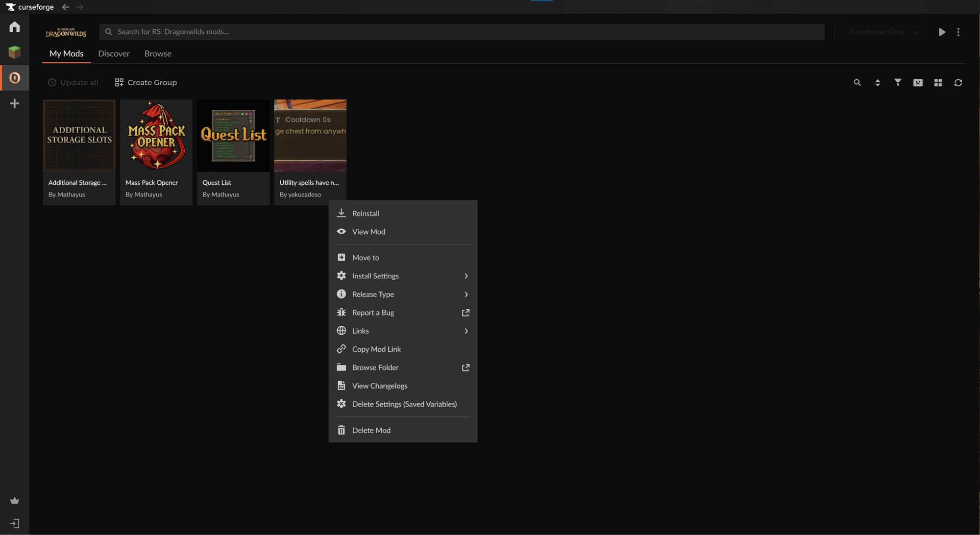The image size is (980, 535).
Task: Open Mass Pack Opener mod thumbnail
Action: (156, 136)
